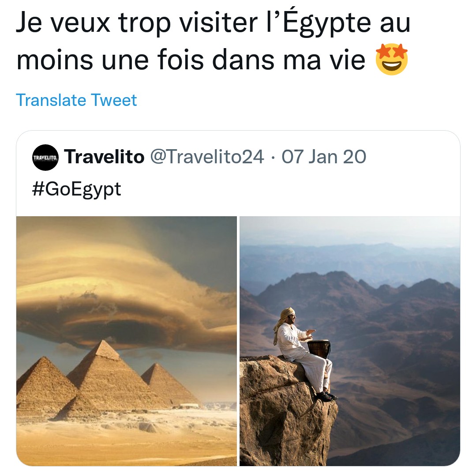Open the pyramids photo thumbnail
Image resolution: width=476 pixels, height=474 pixels.
click(x=127, y=341)
